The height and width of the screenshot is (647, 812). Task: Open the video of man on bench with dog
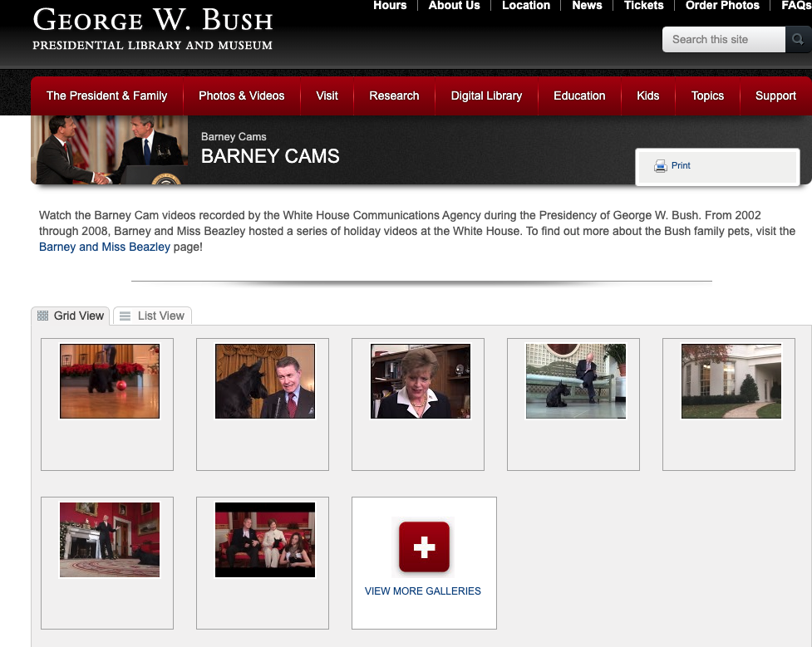point(576,381)
